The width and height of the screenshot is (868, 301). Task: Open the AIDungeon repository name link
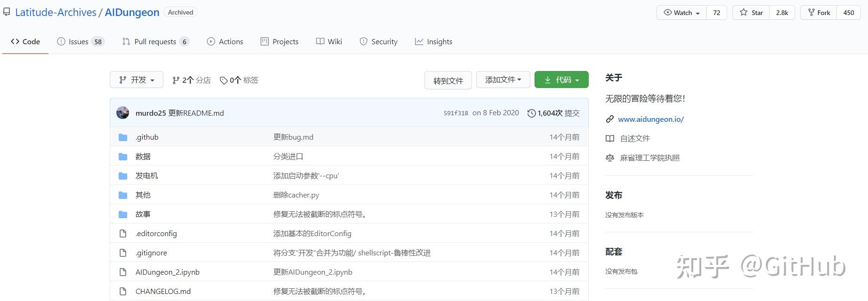pos(132,12)
